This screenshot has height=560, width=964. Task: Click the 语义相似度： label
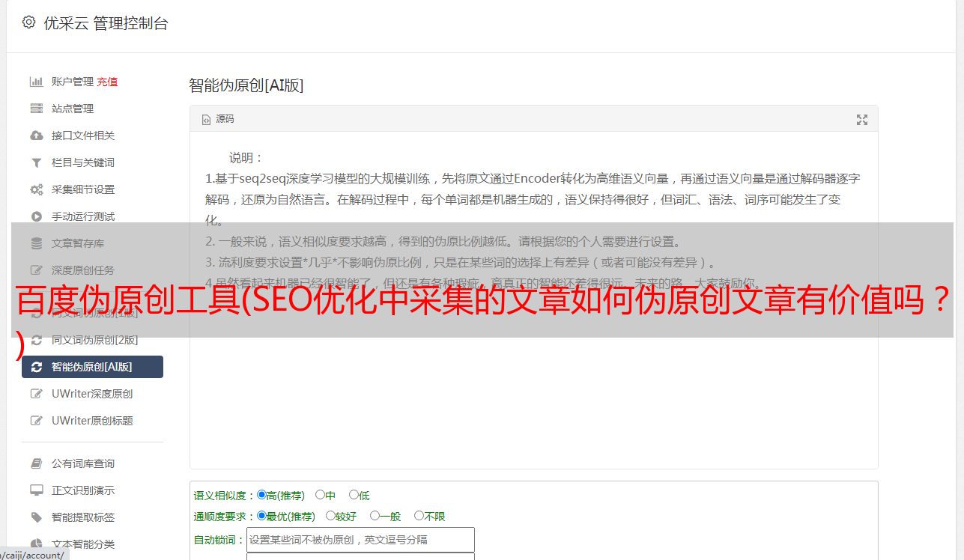point(225,496)
